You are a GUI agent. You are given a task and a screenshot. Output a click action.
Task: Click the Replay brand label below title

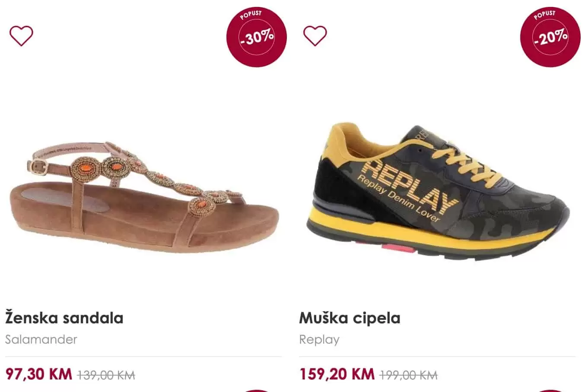319,339
